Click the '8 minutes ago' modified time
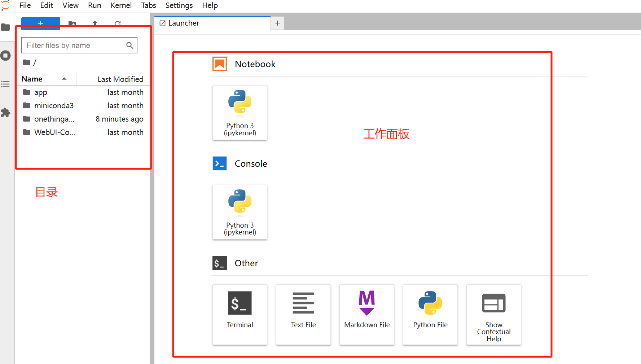Screen dimensions: 641x364 click(119, 119)
